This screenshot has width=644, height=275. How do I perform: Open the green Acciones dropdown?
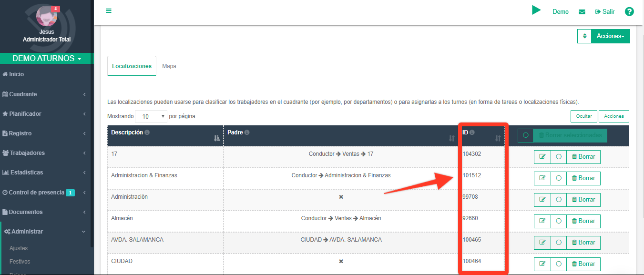click(x=610, y=36)
